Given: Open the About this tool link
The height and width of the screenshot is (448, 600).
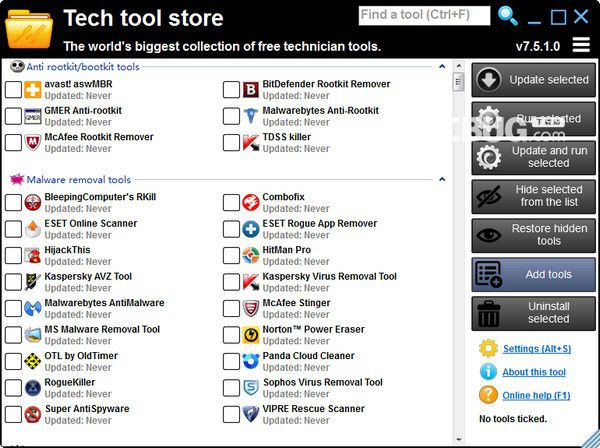Looking at the screenshot, I should [x=534, y=372].
